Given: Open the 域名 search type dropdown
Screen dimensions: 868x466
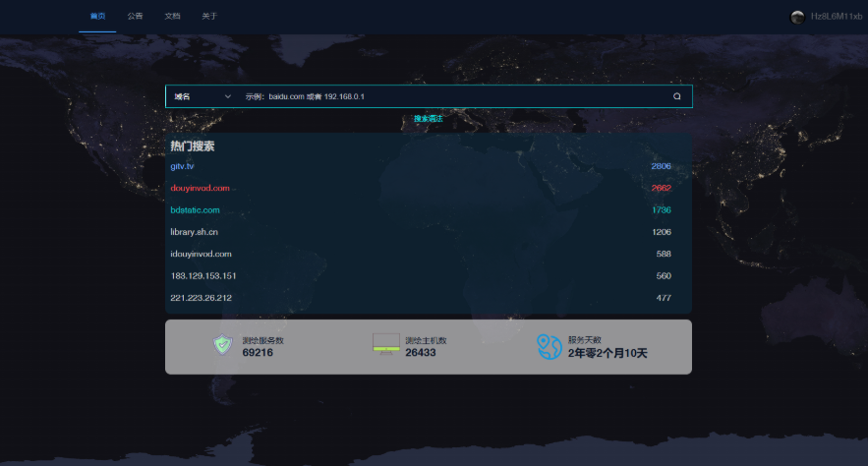Looking at the screenshot, I should (x=202, y=96).
